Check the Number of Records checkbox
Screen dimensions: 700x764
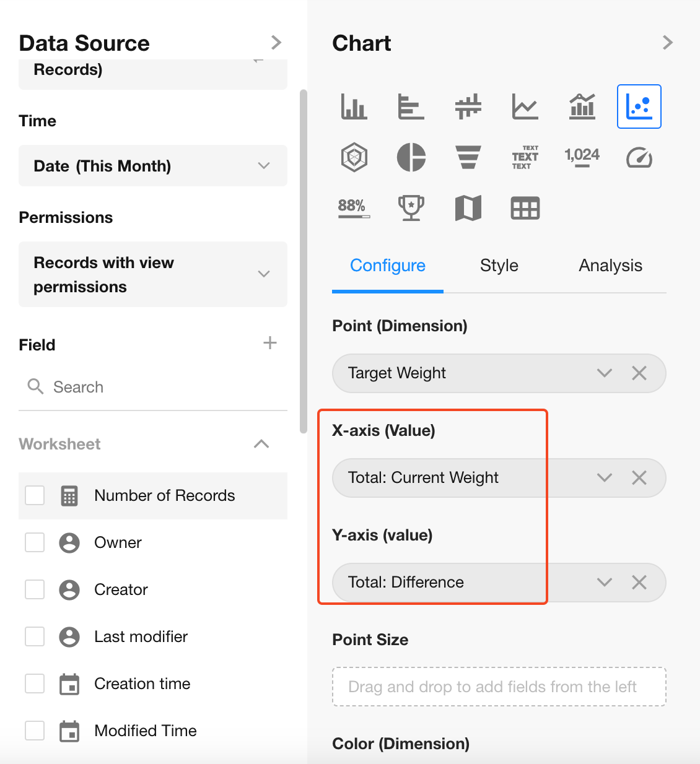tap(35, 495)
